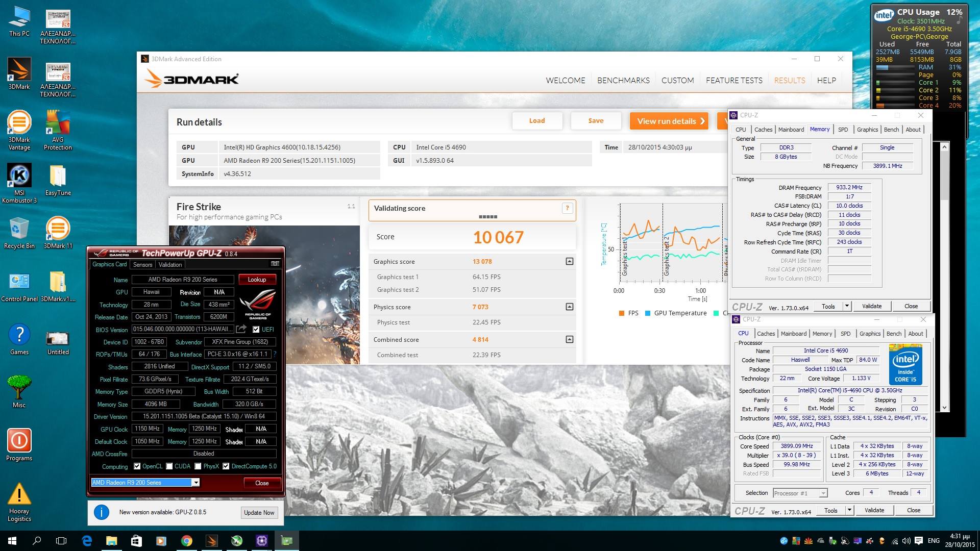This screenshot has height=551, width=980.
Task: Click View run details button
Action: 669,121
